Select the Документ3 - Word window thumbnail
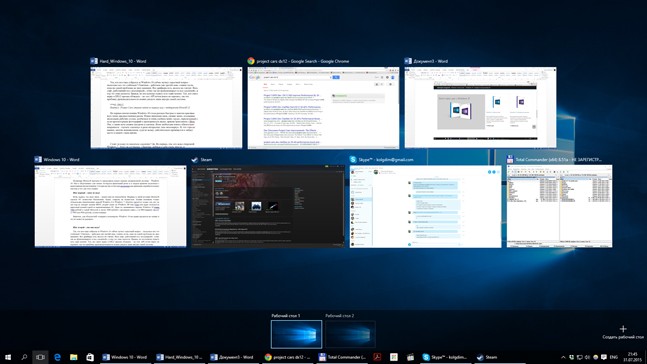This screenshot has width=647, height=364. click(480, 107)
